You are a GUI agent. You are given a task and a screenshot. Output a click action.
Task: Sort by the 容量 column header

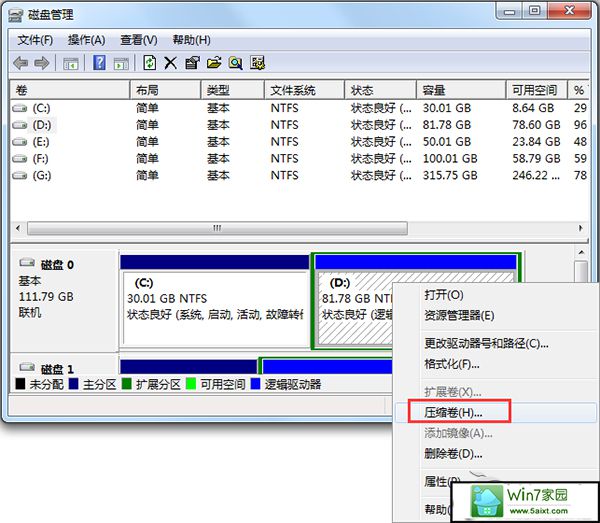pos(461,90)
